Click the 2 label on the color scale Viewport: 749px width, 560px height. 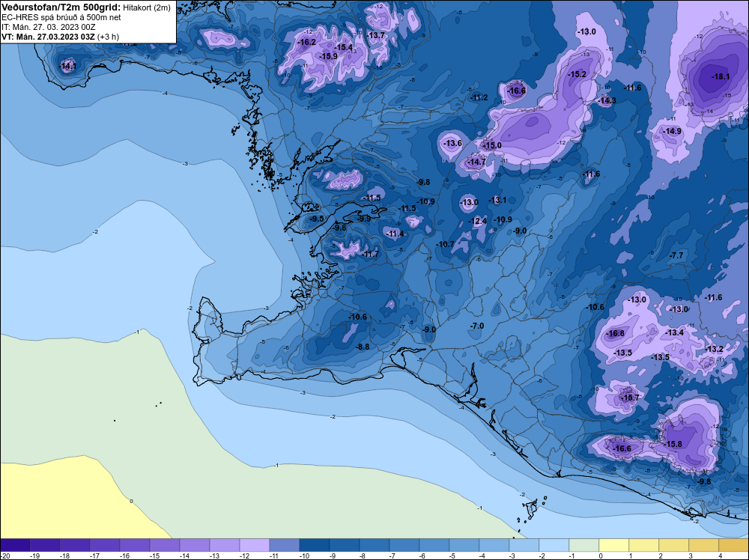(x=659, y=556)
